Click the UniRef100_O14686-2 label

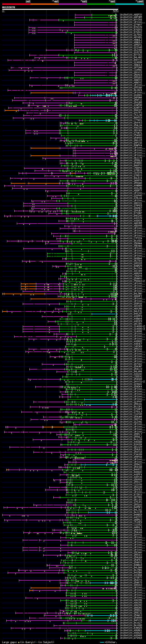pyautogui.click(x=132, y=326)
